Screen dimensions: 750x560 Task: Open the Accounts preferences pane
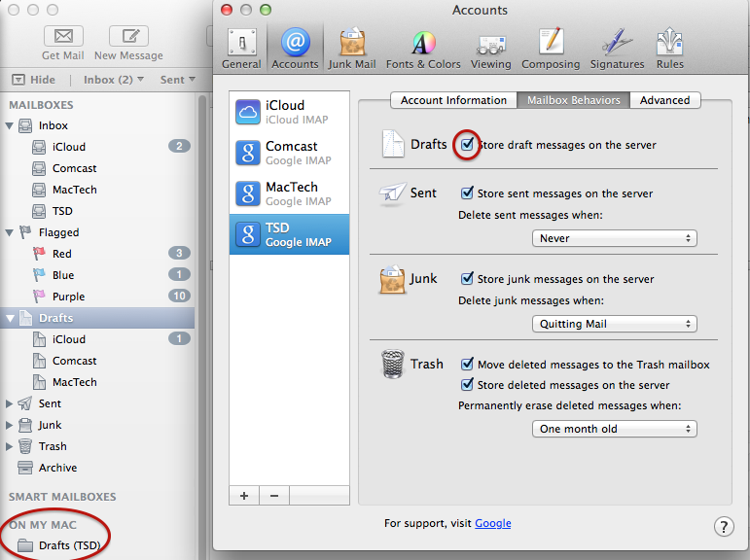point(295,49)
